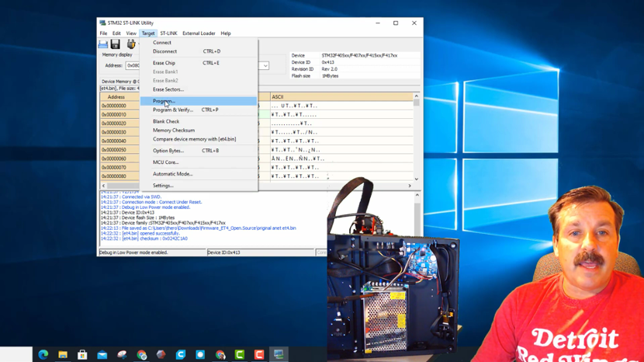The image size is (644, 362).
Task: Select address row 0x00000040
Action: tap(114, 141)
